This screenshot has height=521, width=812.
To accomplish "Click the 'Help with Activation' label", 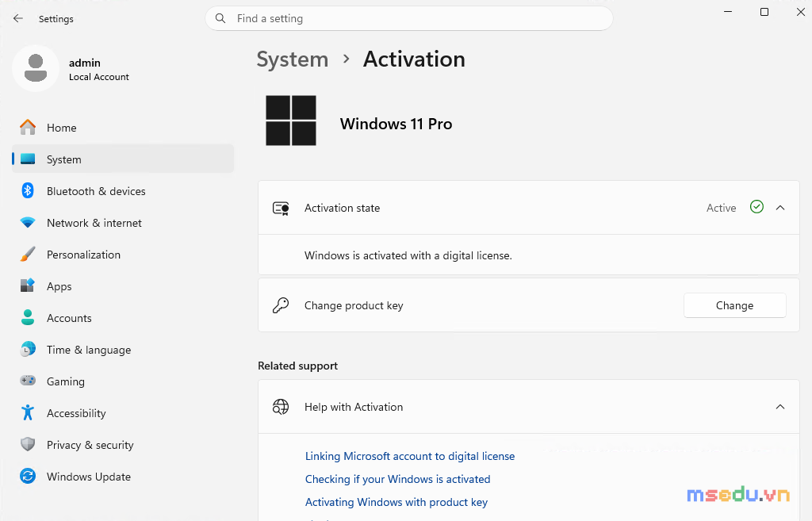I will 354,407.
